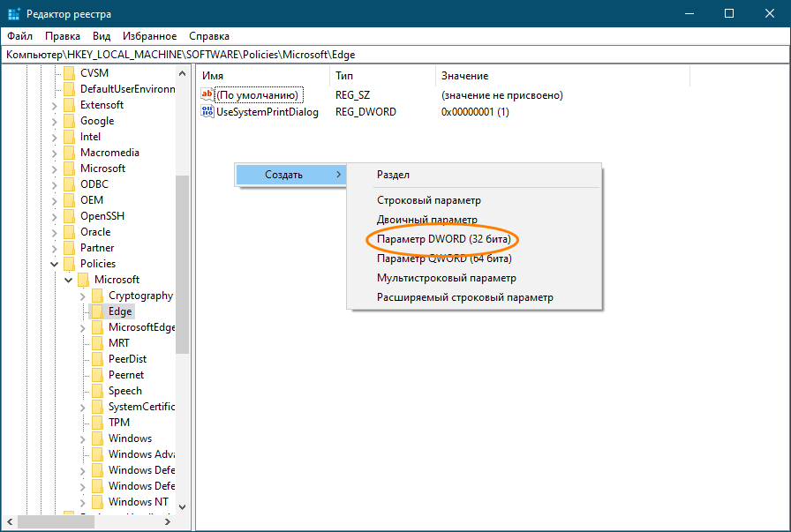Screen dimensions: 791x532
Task: Click the UseSystemPrintDialog DWORD value icon
Action: coord(207,111)
